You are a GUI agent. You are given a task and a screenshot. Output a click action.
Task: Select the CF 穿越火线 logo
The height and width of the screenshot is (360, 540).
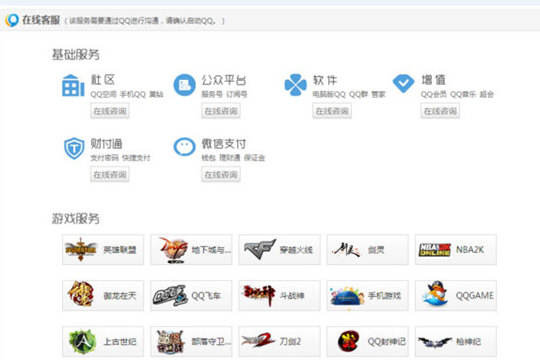[260, 249]
